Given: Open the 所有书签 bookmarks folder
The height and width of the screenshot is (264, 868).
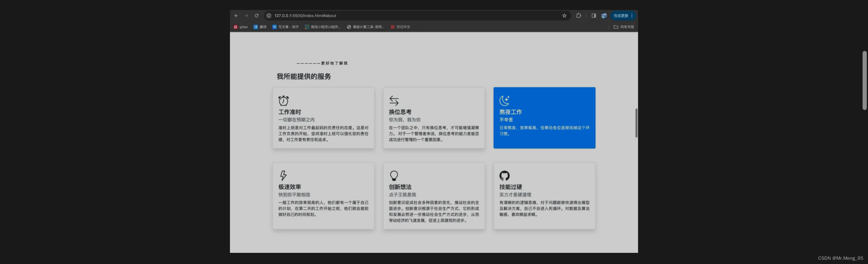Looking at the screenshot, I should (624, 27).
